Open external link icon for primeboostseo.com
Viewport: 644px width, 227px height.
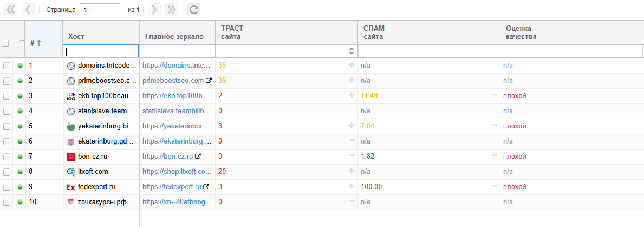click(x=209, y=81)
